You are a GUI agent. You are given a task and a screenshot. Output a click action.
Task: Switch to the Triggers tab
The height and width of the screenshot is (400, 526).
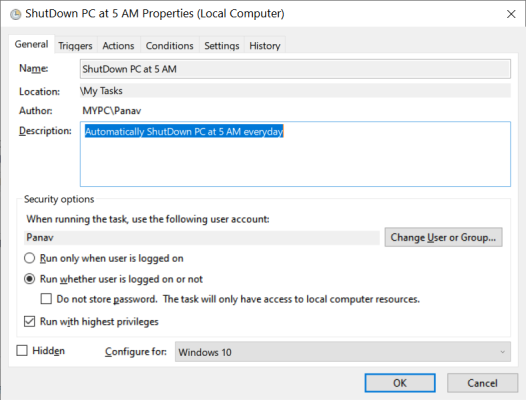click(x=75, y=46)
